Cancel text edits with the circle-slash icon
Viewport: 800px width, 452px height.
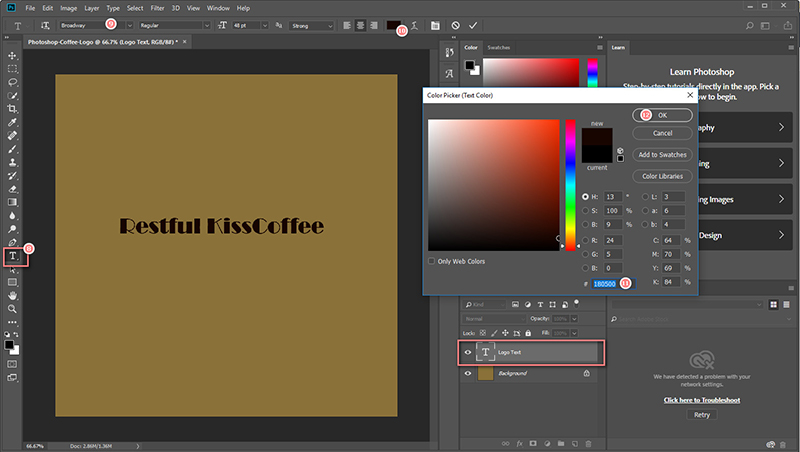(x=455, y=24)
